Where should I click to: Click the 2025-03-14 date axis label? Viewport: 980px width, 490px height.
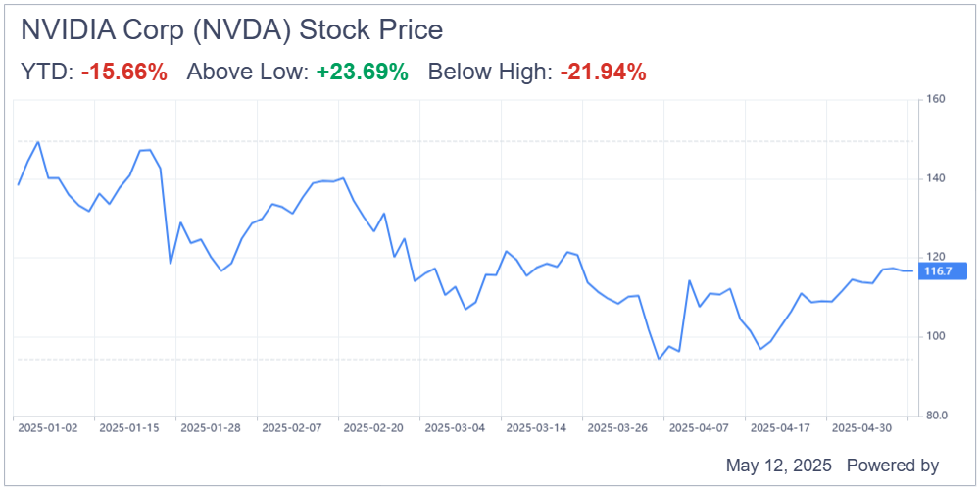535,428
